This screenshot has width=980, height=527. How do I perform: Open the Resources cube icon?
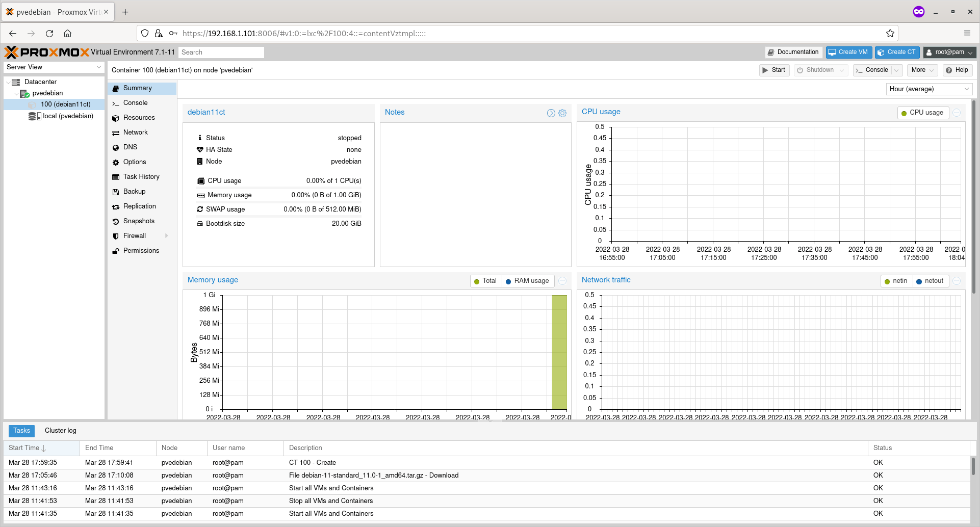(x=116, y=118)
